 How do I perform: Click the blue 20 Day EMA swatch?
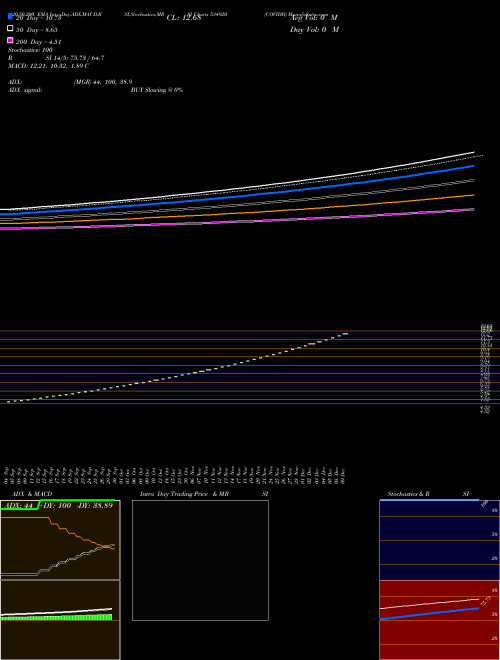10,16
